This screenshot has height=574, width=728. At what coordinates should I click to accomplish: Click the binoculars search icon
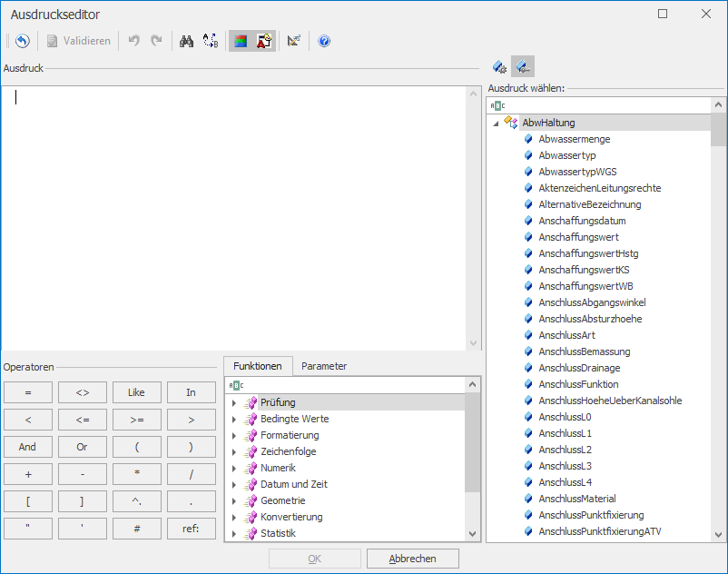(186, 41)
